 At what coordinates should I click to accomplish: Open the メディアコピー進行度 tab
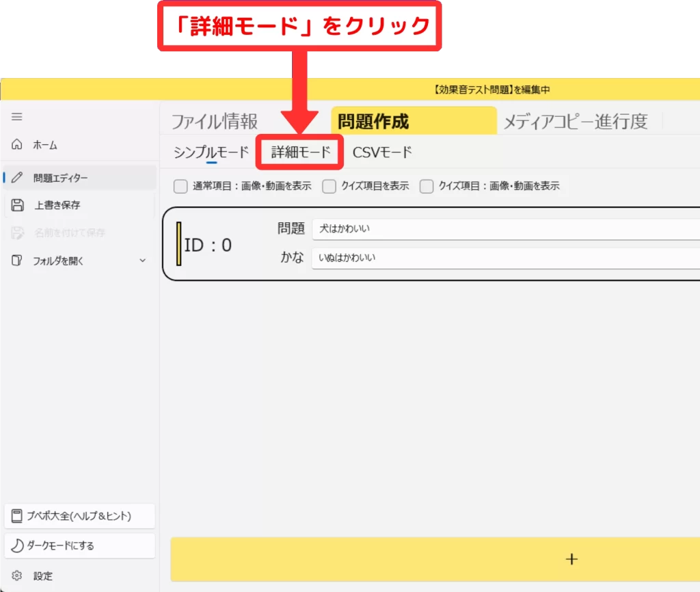point(575,122)
